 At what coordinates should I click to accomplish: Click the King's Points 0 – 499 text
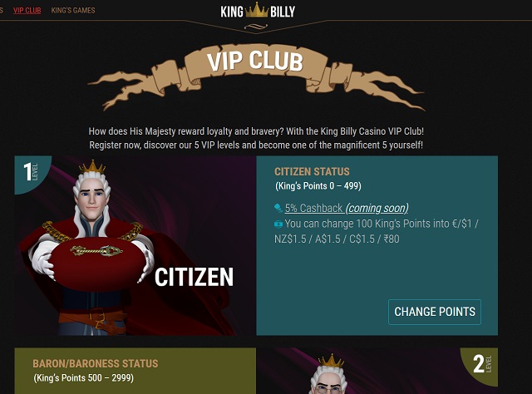click(x=318, y=186)
